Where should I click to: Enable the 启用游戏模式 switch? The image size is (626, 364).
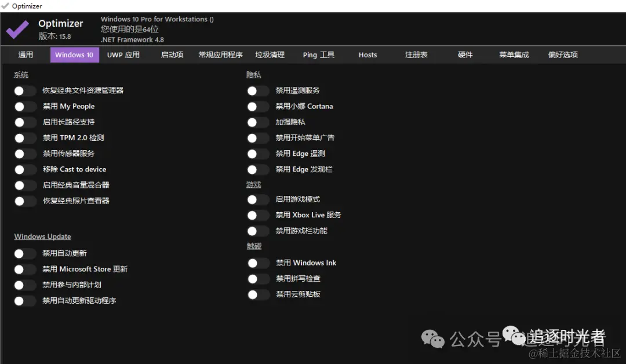click(257, 199)
